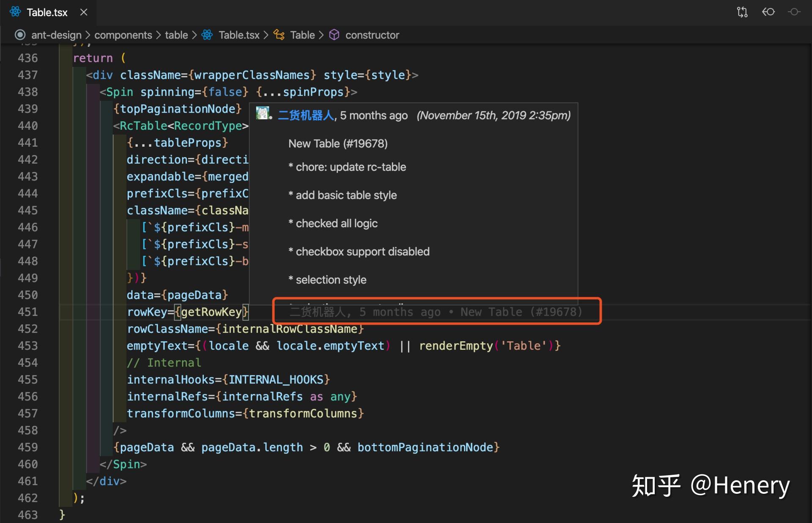
Task: Open the constructor breadcrumb symbol list
Action: coord(372,35)
